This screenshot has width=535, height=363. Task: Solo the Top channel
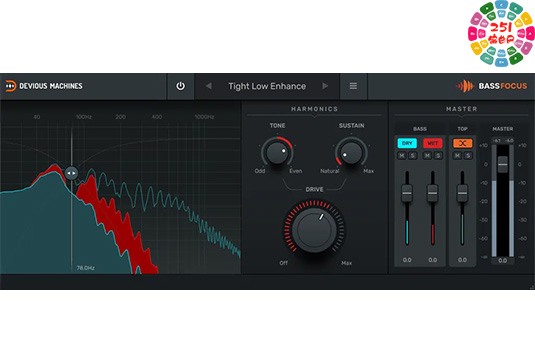pos(468,156)
